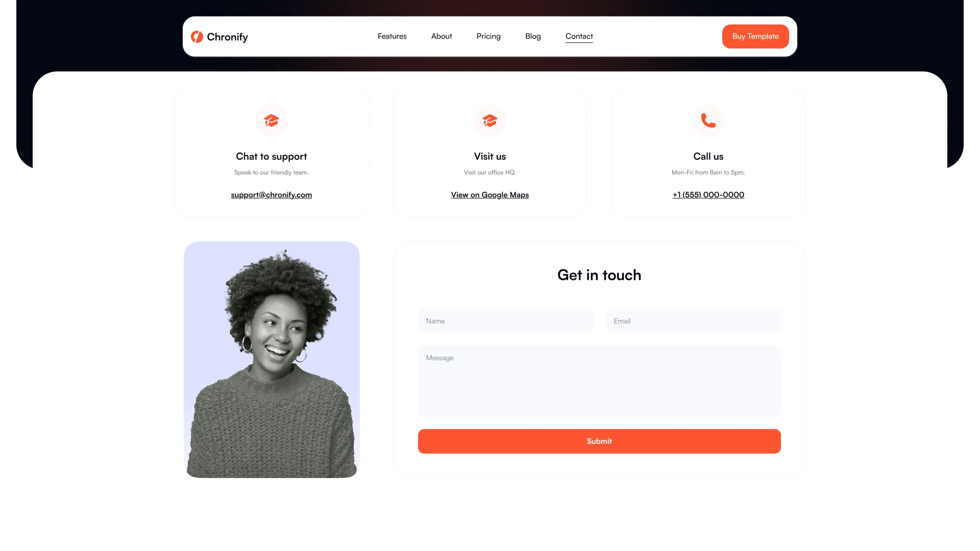Click the Pricing navigation tab
Viewport: 980px width, 551px height.
(x=488, y=36)
